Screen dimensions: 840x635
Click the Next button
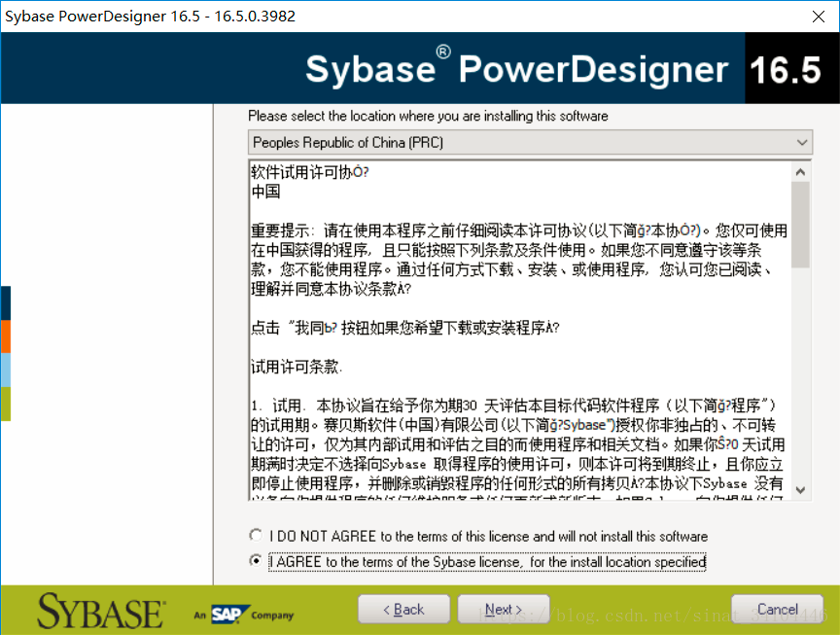click(504, 610)
